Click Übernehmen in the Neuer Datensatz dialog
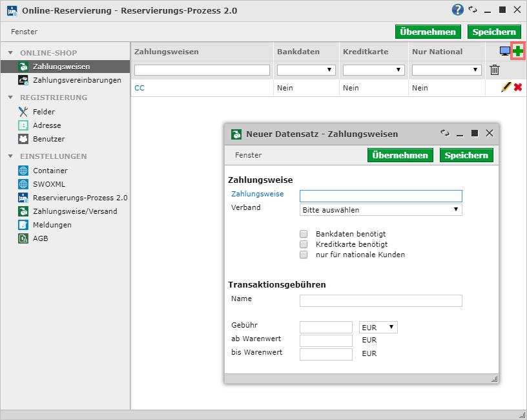Screen dimensions: 527x420 [x=400, y=155]
